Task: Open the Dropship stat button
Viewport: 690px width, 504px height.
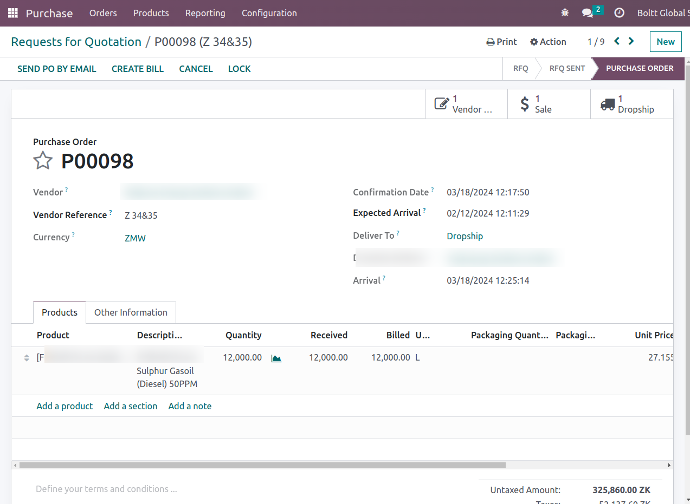Action: (630, 104)
